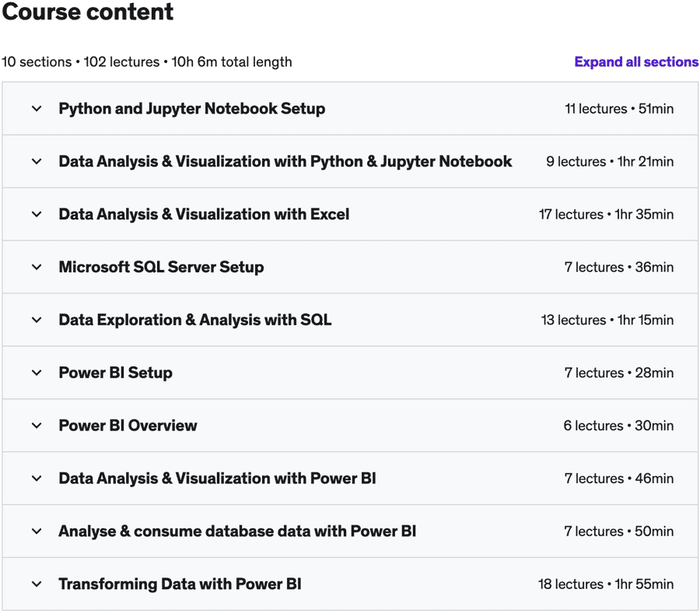The image size is (700, 614).
Task: Click the Expand all sections link
Action: (636, 61)
